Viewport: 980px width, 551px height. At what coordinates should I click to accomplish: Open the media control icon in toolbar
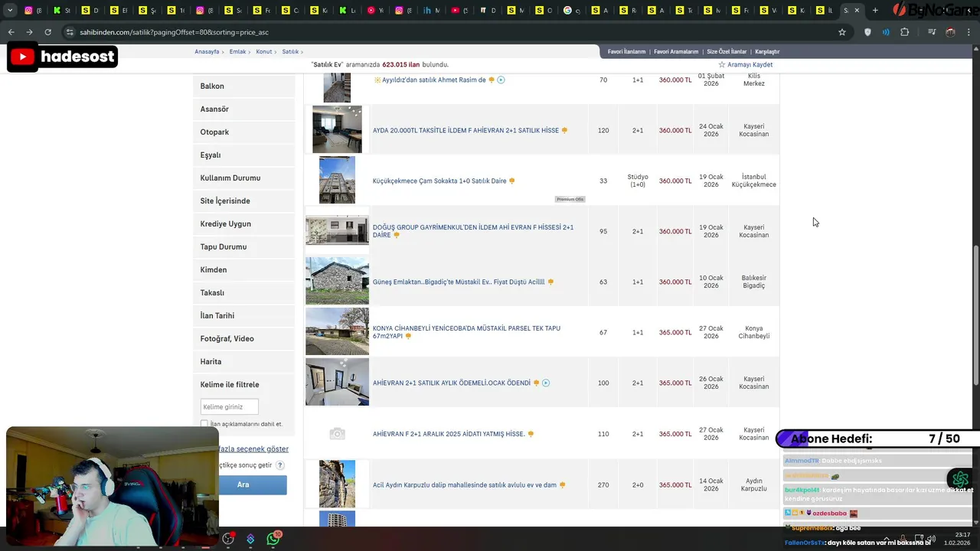[x=932, y=32]
